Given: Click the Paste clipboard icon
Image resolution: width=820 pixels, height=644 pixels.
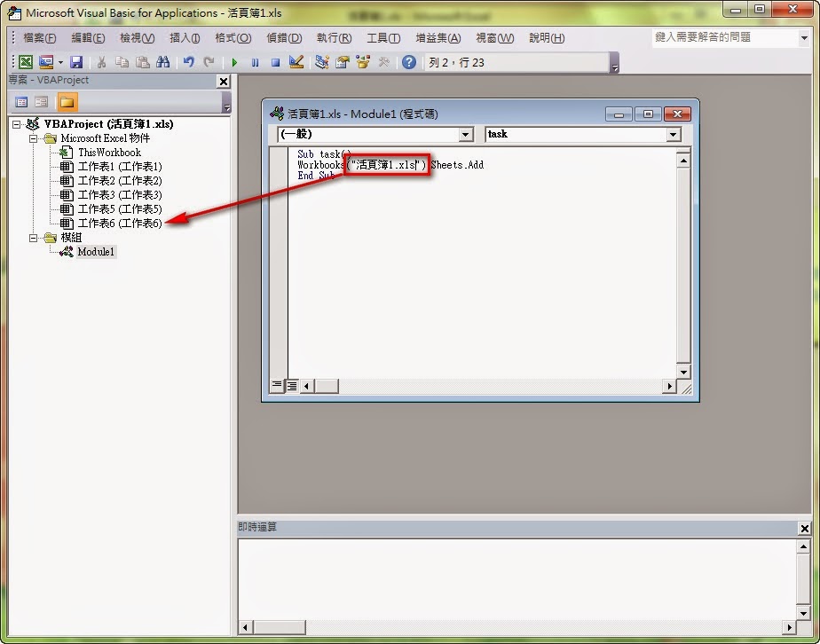Looking at the screenshot, I should (x=142, y=62).
